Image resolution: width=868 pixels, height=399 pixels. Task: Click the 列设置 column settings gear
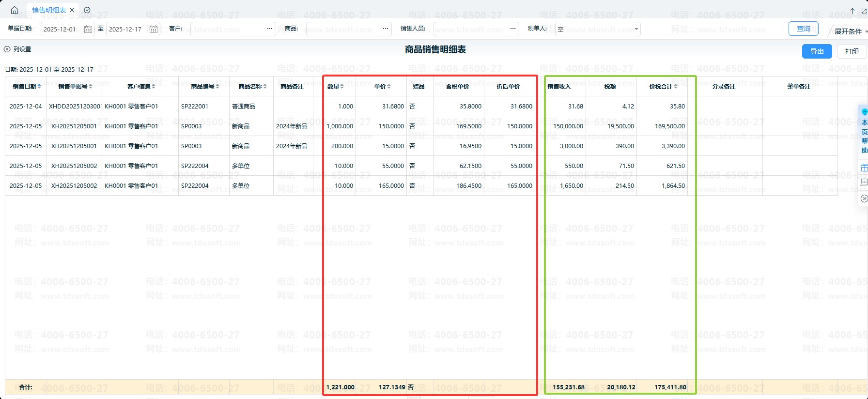coord(7,49)
